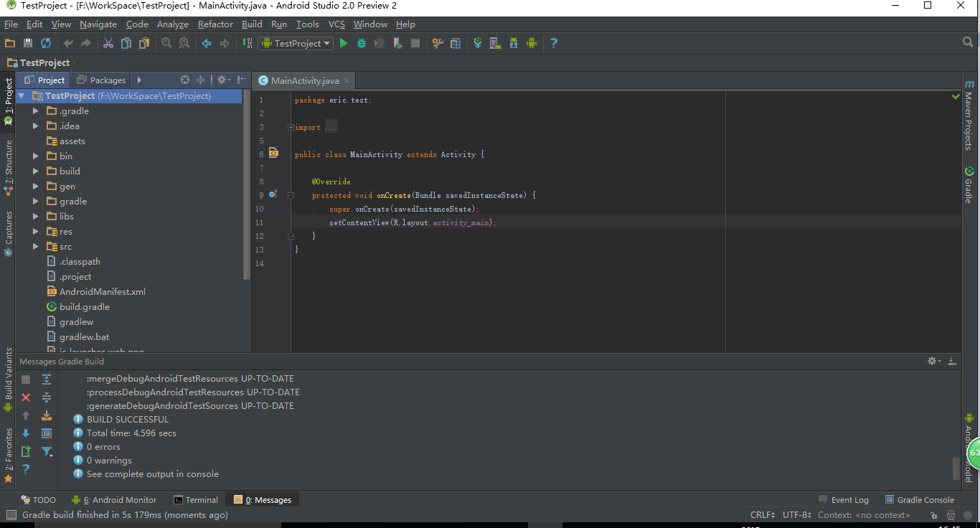Viewport: 980px width, 528px height.
Task: Open the VCS menu
Action: coord(336,24)
